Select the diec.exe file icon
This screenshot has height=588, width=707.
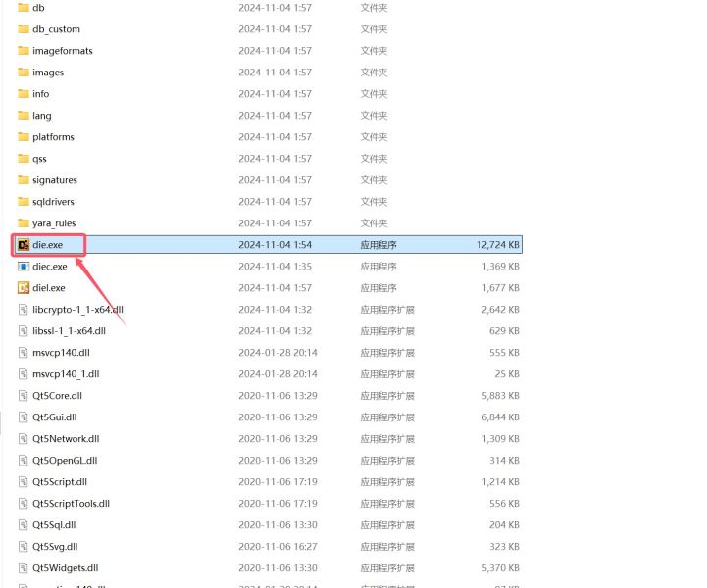24,267
